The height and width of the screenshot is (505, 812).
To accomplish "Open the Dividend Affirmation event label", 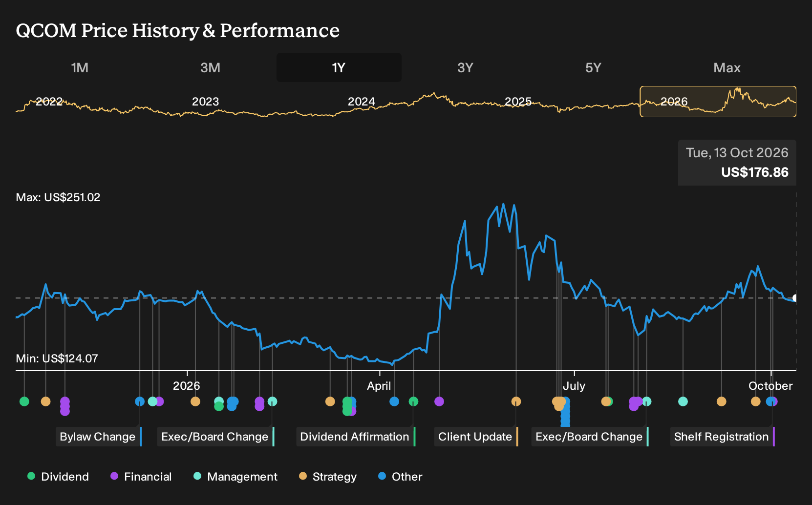I will pos(356,437).
